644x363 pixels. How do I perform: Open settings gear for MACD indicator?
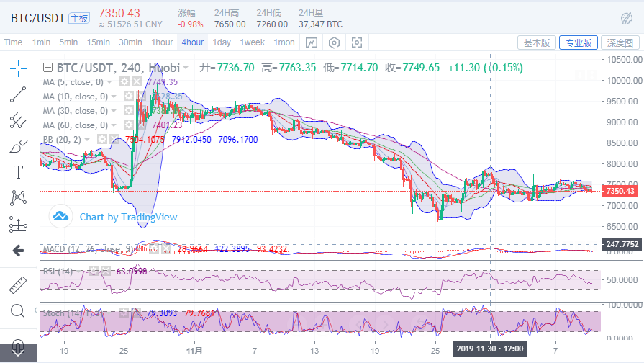tap(154, 248)
